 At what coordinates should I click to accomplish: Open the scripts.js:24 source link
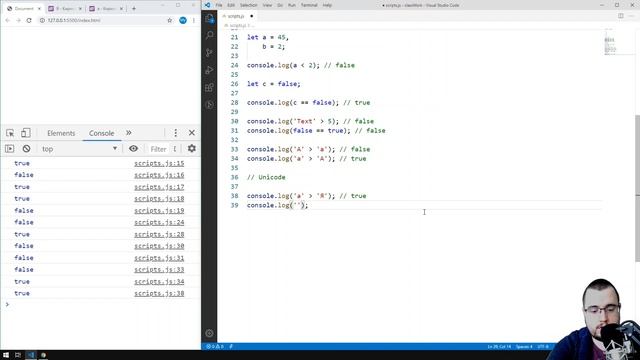point(159,222)
